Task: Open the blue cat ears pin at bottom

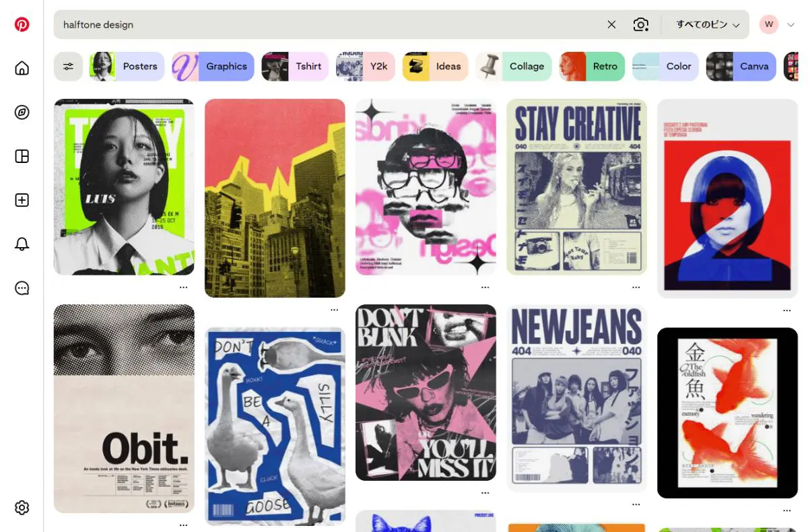Action: coord(426,521)
